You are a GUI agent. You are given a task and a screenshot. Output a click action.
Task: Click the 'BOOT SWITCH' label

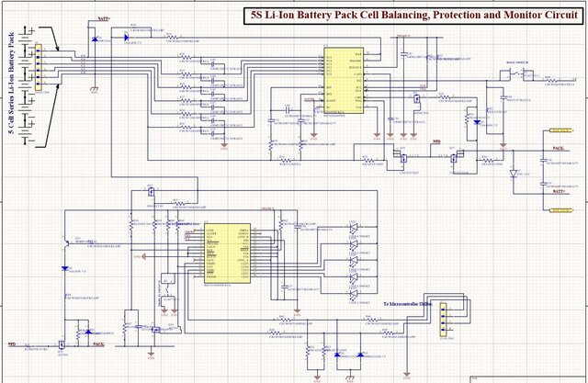(x=517, y=62)
